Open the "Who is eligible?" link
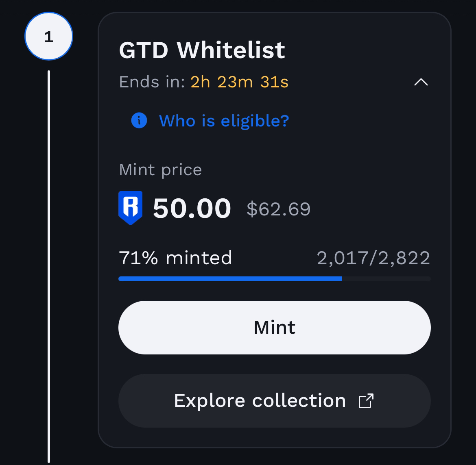 click(224, 121)
